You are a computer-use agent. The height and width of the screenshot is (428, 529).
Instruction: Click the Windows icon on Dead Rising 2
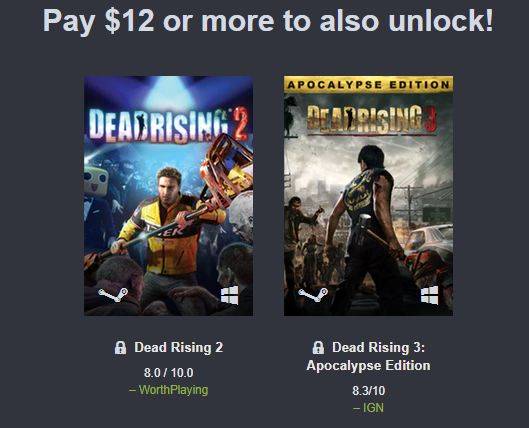coord(229,295)
